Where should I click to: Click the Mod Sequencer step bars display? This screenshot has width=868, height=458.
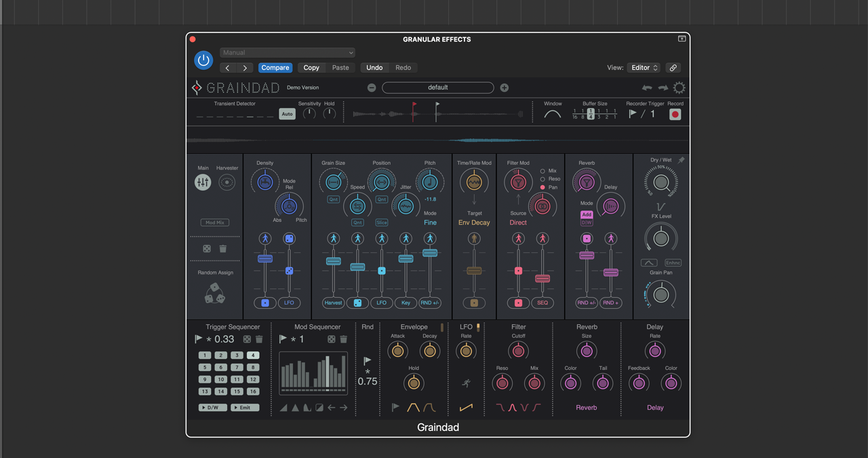click(313, 373)
